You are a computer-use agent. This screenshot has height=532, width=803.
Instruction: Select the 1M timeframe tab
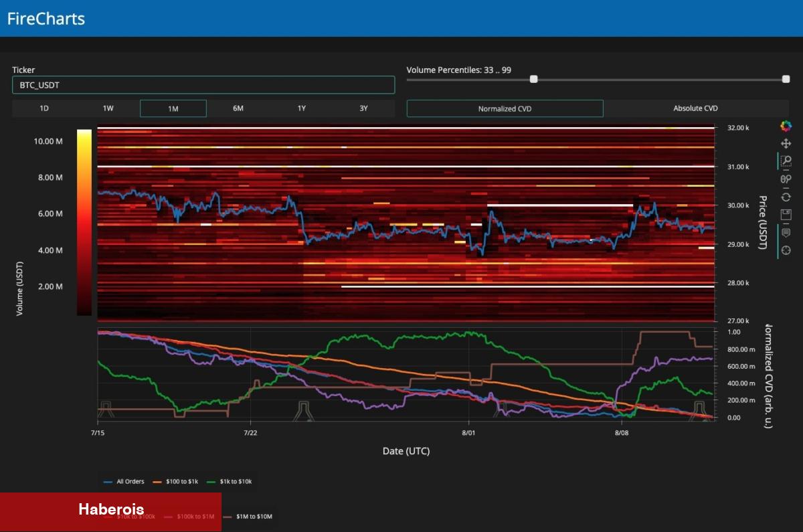tap(173, 108)
